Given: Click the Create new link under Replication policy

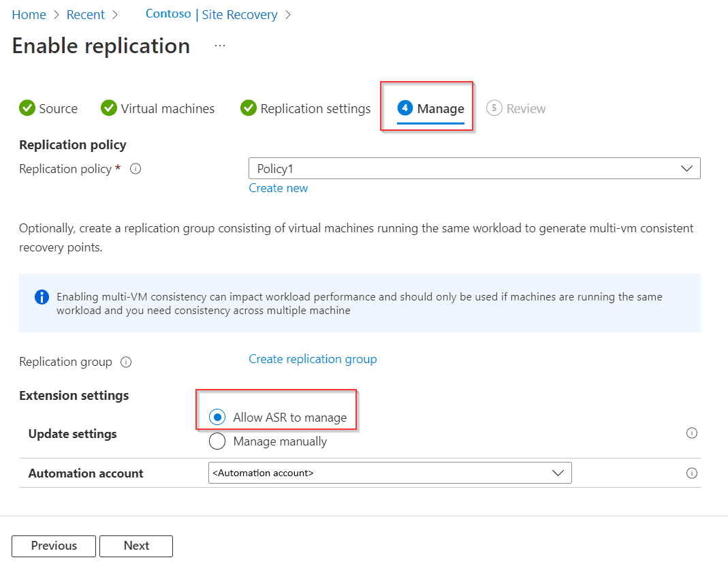Looking at the screenshot, I should [278, 188].
